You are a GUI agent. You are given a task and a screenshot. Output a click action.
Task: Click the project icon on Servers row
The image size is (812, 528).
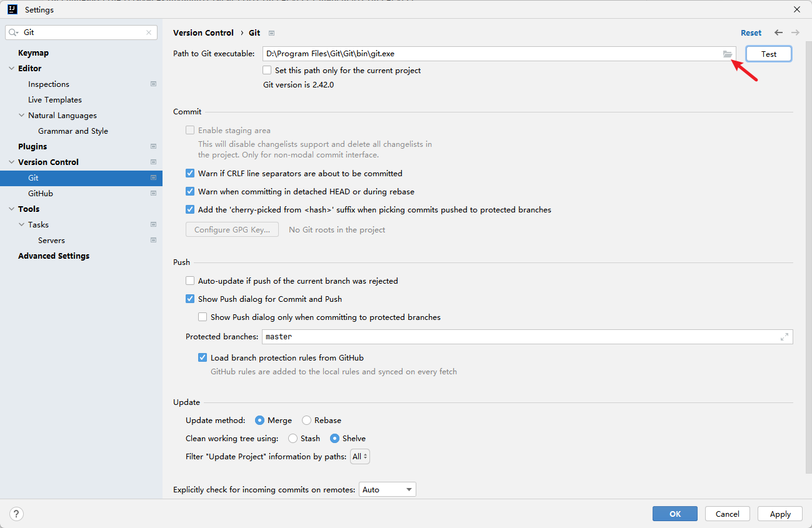tap(153, 241)
